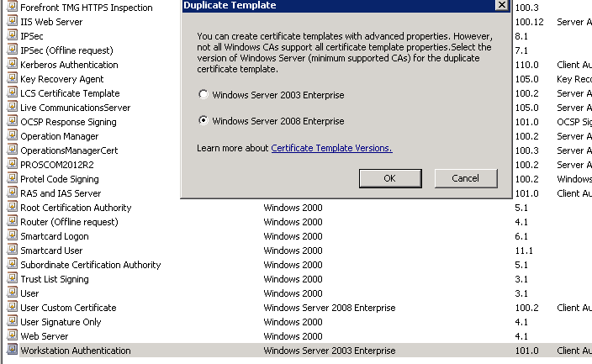This screenshot has width=592, height=364.
Task: Click the Key Recovery Agent template icon
Action: point(12,79)
